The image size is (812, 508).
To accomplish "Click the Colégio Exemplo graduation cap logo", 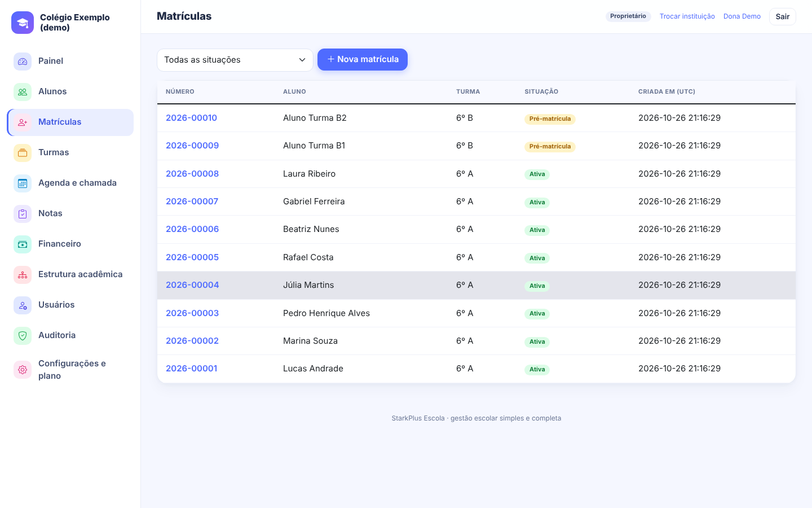I will click(x=23, y=23).
